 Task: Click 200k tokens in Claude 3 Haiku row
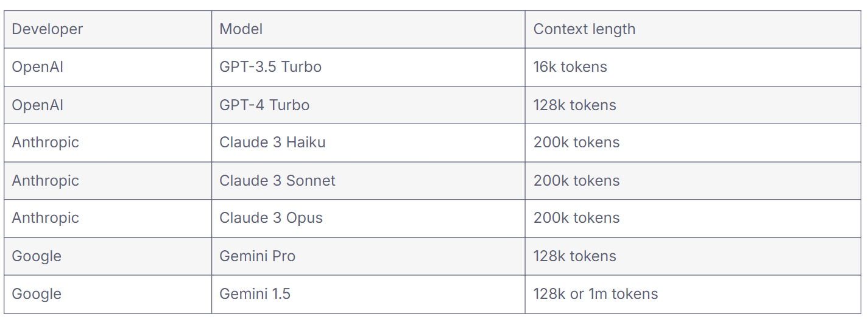click(693, 142)
